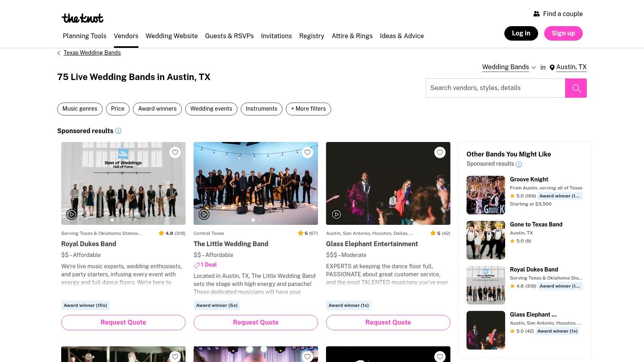Image resolution: width=644 pixels, height=362 pixels.
Task: Click the Log in button
Action: (521, 33)
